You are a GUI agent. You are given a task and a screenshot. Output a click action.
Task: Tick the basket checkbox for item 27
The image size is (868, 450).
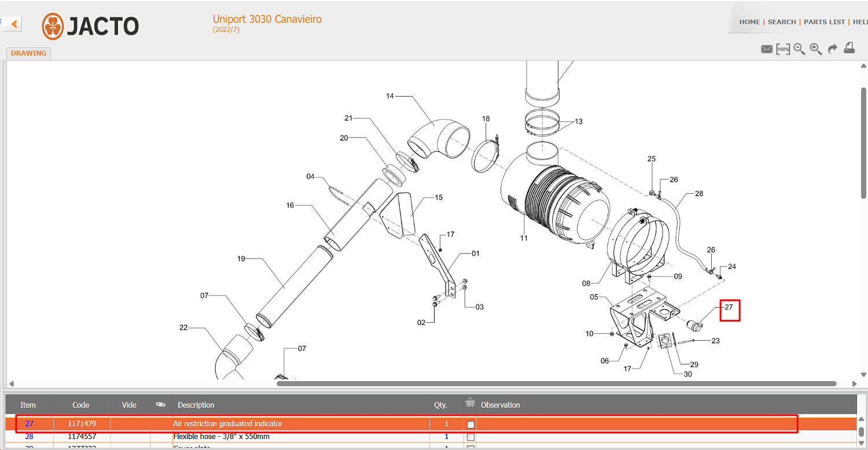(470, 425)
